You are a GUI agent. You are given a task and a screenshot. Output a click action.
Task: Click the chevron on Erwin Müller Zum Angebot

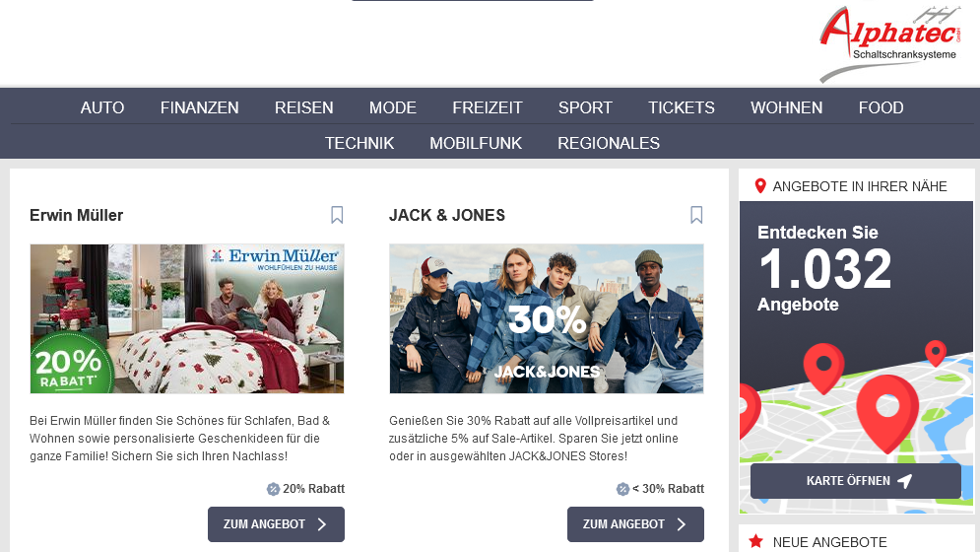pyautogui.click(x=322, y=524)
